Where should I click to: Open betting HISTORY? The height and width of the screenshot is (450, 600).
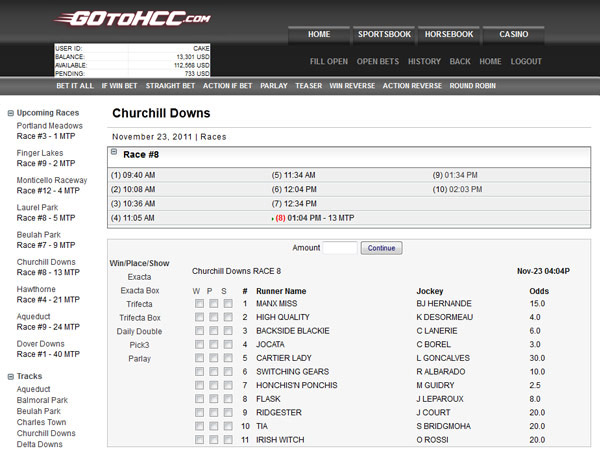[424, 62]
